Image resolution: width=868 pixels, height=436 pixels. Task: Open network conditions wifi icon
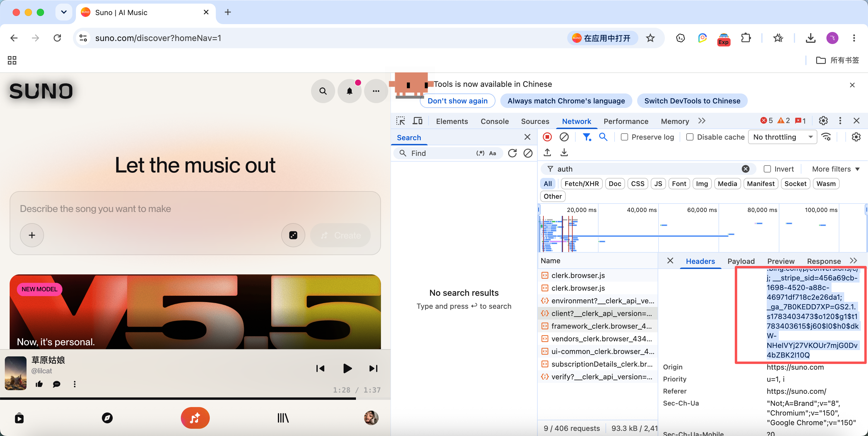[826, 137]
